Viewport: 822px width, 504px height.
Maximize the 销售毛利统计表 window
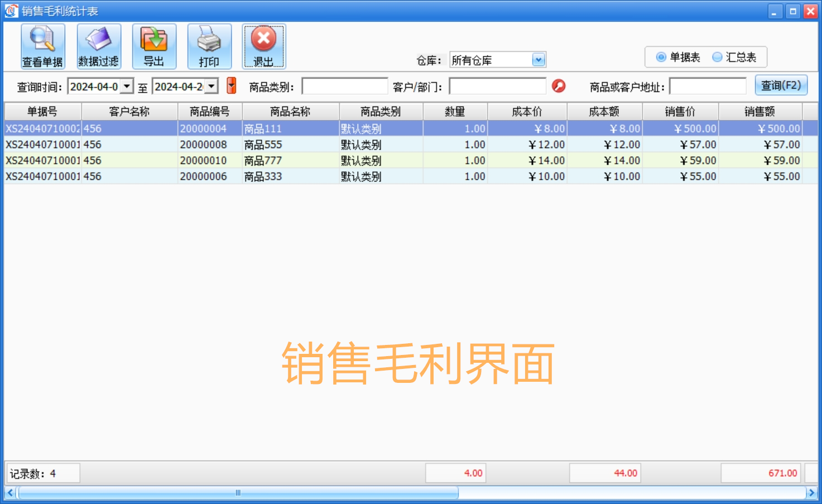pos(793,11)
